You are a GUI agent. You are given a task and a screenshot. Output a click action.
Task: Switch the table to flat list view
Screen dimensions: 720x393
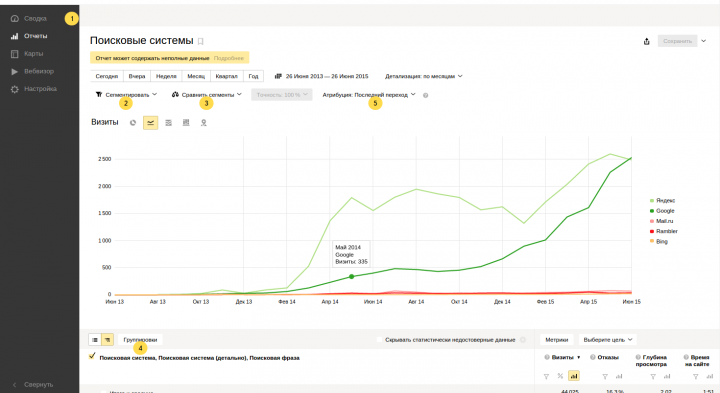point(95,340)
